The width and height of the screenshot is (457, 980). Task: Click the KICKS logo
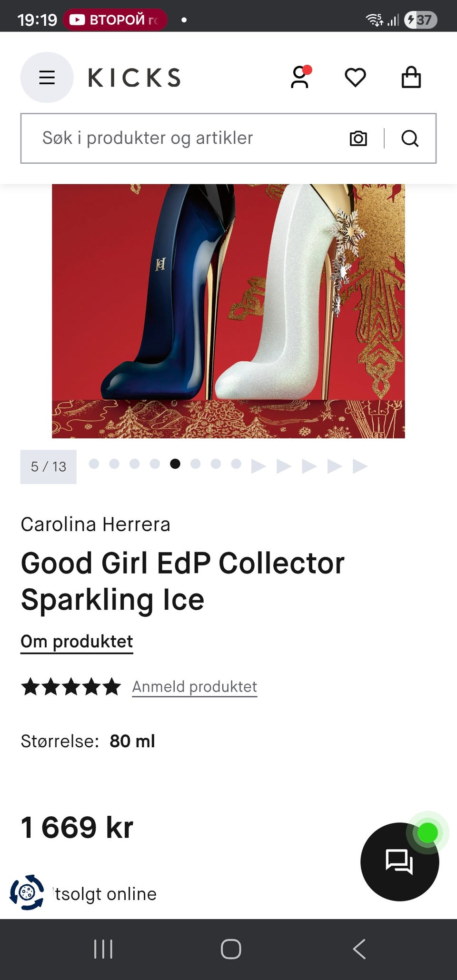(x=134, y=78)
